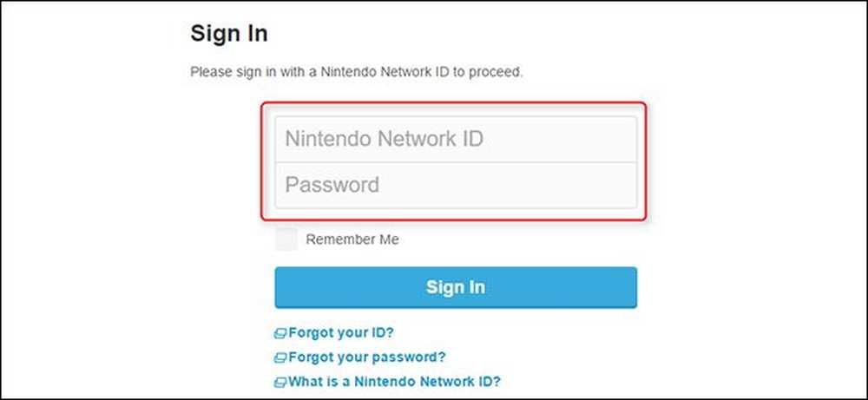Click the Remember Me label text

point(352,239)
